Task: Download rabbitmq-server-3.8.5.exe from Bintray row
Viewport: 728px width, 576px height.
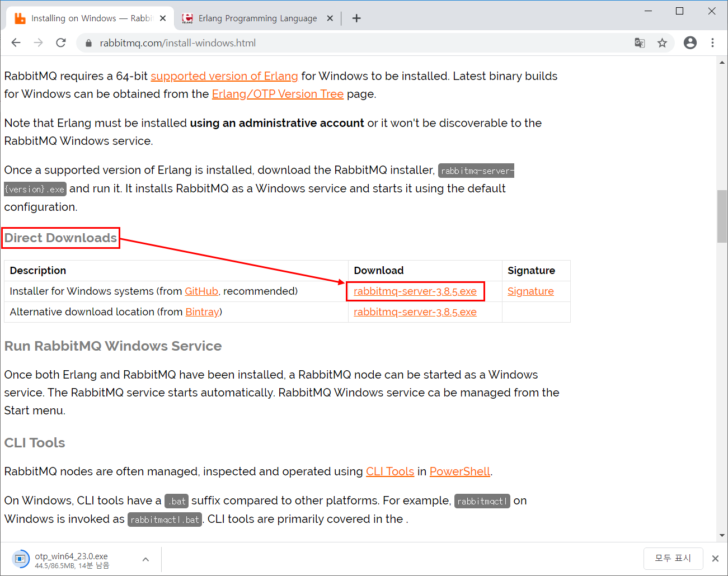Action: coord(415,312)
